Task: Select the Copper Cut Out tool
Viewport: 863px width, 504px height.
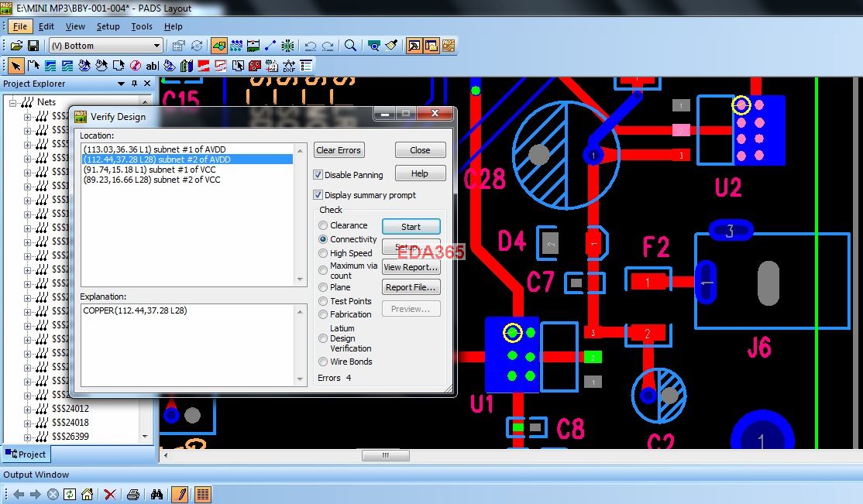Action: pyautogui.click(x=67, y=66)
